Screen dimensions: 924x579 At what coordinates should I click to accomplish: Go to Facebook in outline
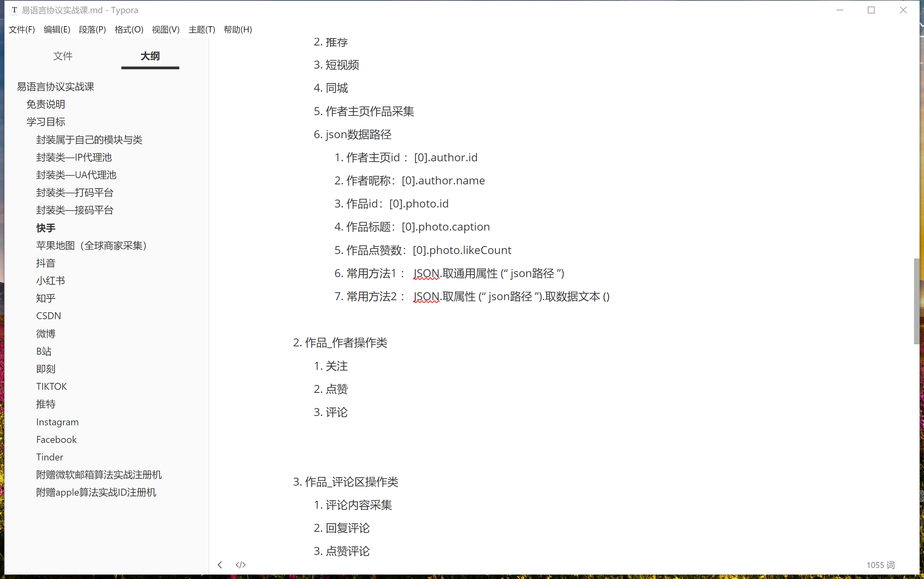[x=56, y=440]
